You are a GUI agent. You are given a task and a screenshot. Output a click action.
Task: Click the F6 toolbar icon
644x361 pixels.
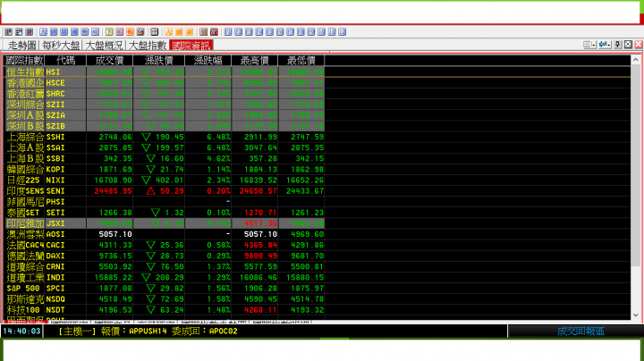click(x=280, y=32)
